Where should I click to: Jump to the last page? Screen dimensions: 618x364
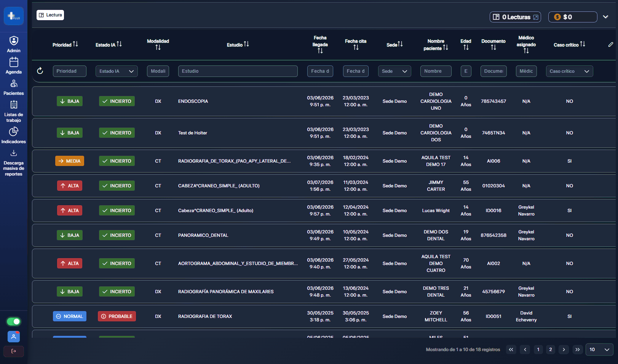point(578,350)
